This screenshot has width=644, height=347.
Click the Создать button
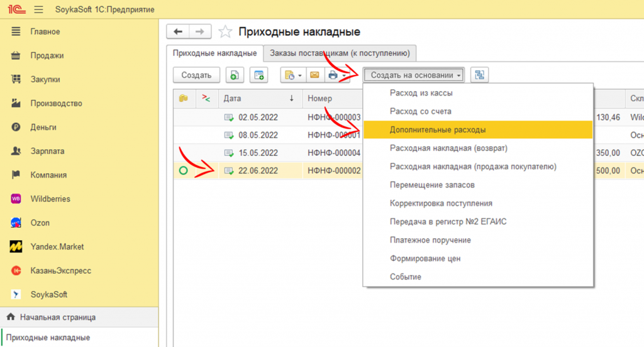pyautogui.click(x=196, y=75)
